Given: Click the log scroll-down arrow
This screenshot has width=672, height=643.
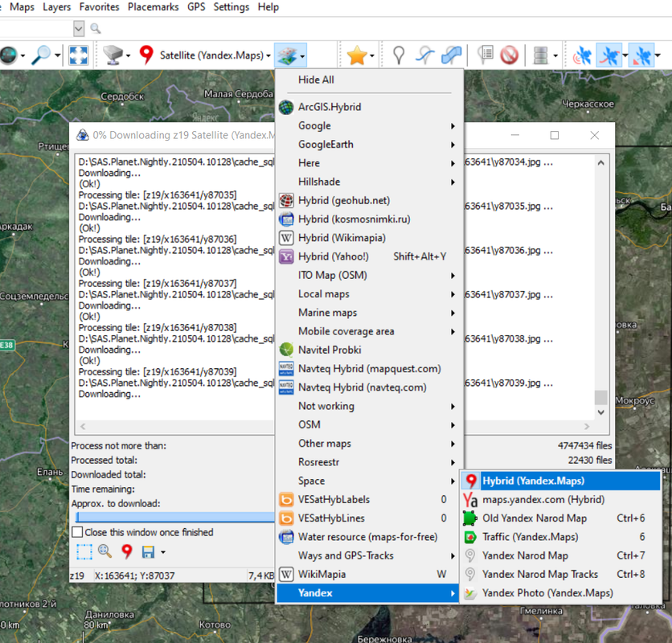Looking at the screenshot, I should (x=600, y=412).
